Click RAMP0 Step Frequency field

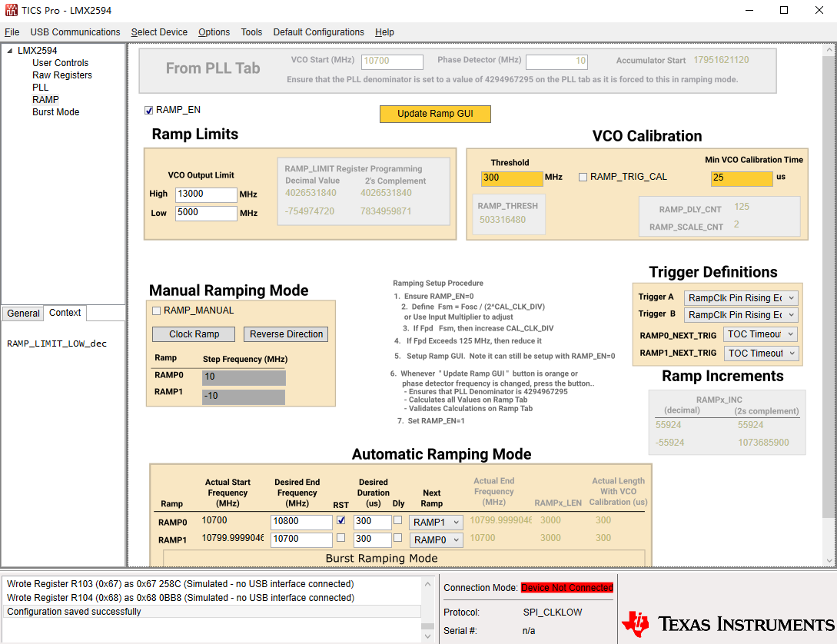coord(244,377)
